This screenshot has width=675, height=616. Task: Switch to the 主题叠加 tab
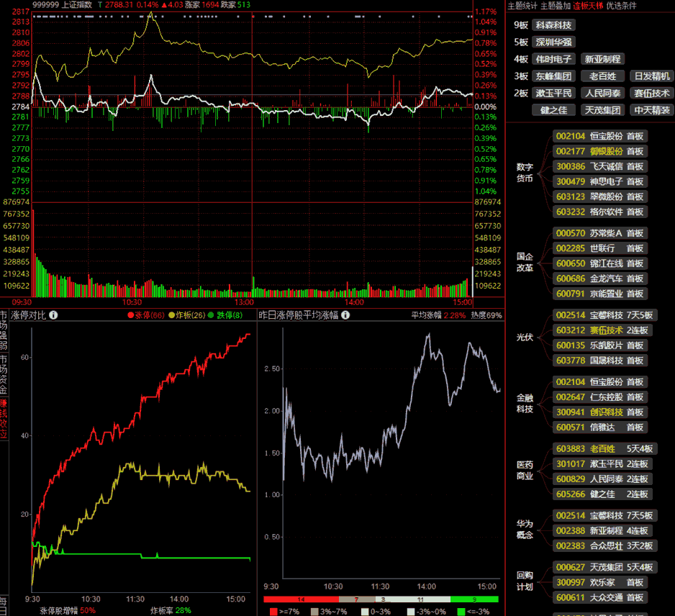(x=556, y=6)
